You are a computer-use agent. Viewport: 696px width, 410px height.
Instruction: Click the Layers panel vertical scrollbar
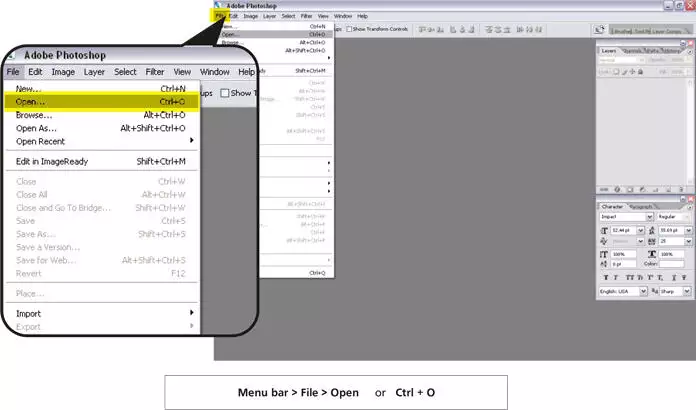(690, 132)
